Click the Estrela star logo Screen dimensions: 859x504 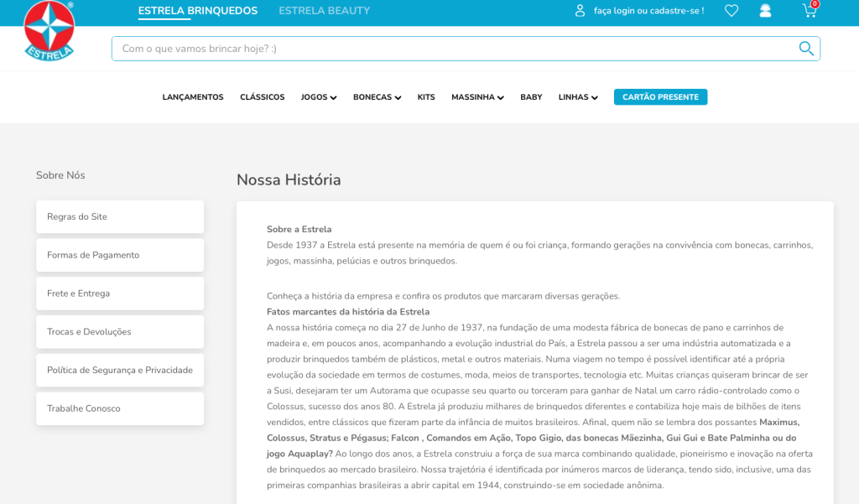click(x=49, y=30)
